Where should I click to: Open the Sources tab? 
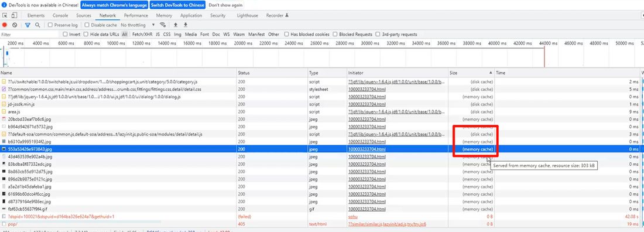[x=84, y=16]
